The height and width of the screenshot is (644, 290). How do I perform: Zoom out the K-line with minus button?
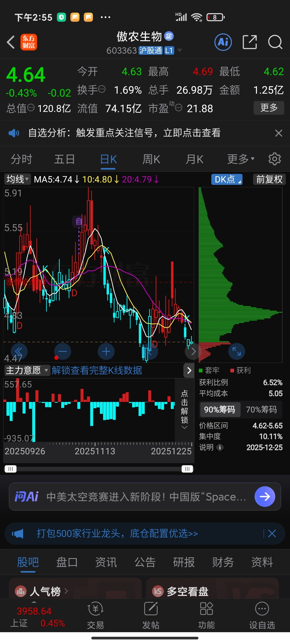(63, 352)
